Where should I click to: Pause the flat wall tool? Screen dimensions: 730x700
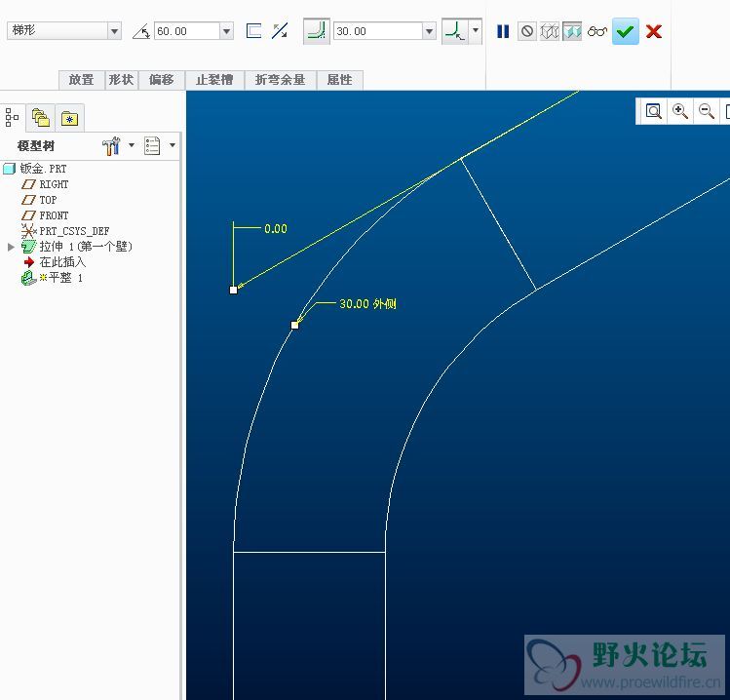[x=503, y=31]
